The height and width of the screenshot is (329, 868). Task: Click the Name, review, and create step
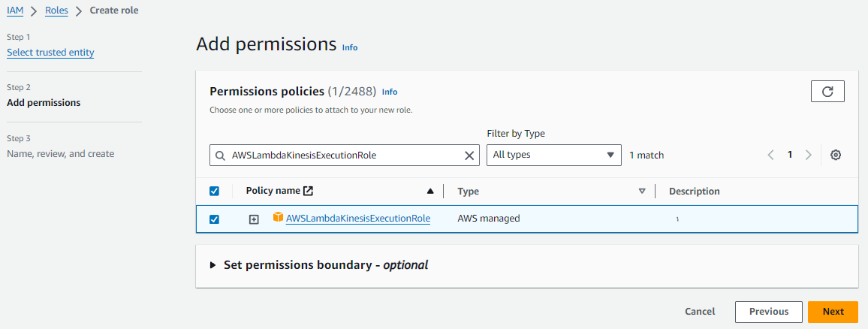(60, 153)
